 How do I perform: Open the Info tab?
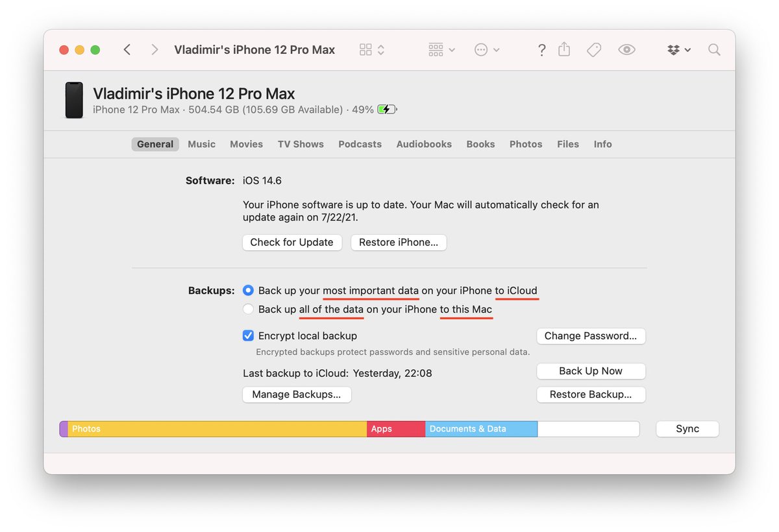pos(602,144)
